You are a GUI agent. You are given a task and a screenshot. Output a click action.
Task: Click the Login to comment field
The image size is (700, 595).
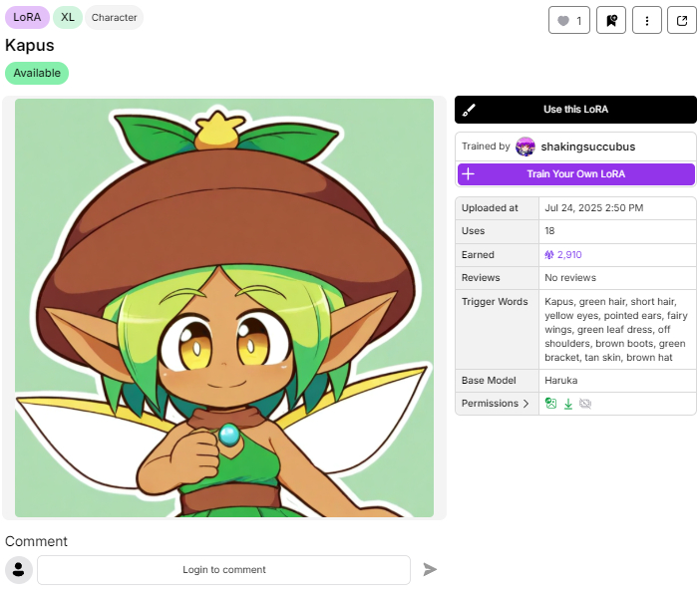[223, 570]
